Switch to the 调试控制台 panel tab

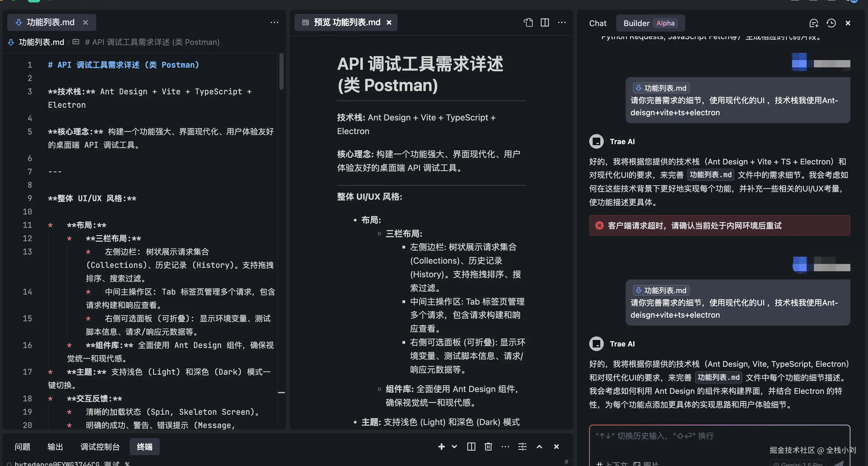coord(100,447)
